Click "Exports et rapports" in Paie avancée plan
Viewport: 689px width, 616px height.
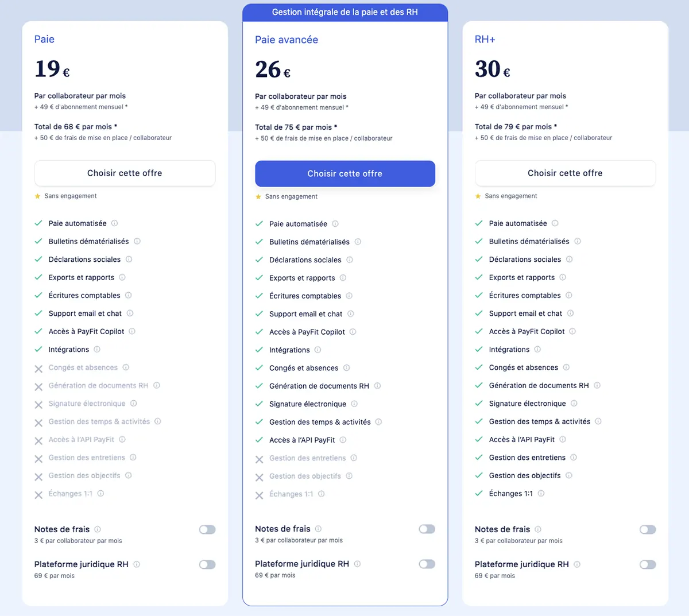(302, 278)
